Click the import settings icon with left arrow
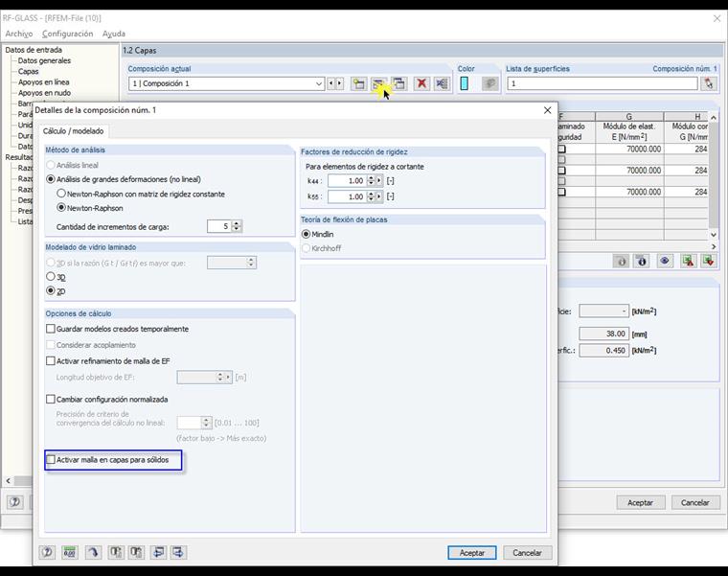This screenshot has width=728, height=576. pos(158,552)
